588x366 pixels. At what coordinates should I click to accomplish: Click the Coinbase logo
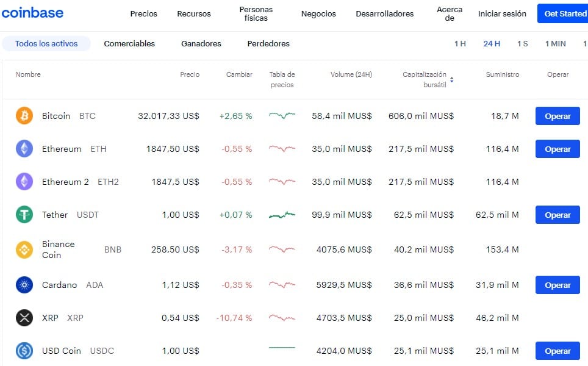coord(32,13)
